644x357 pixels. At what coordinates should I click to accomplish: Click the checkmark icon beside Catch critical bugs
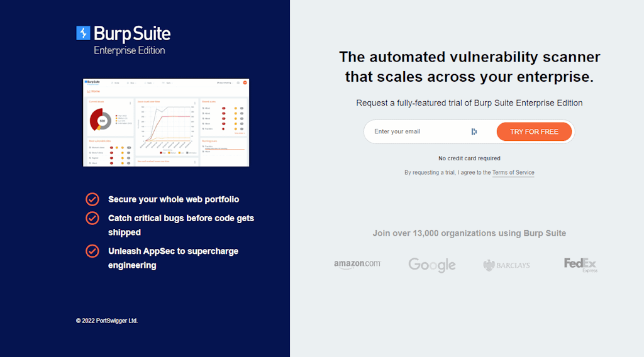point(92,218)
